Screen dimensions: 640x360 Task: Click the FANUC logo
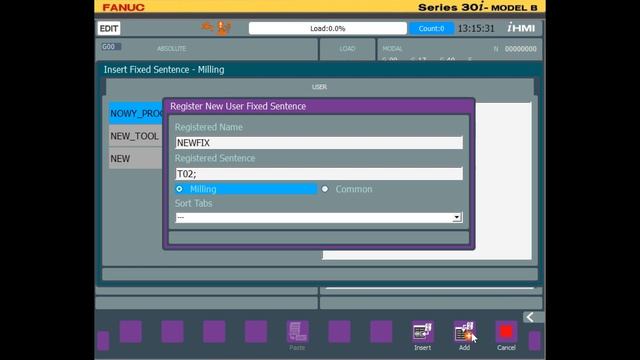pyautogui.click(x=123, y=7)
